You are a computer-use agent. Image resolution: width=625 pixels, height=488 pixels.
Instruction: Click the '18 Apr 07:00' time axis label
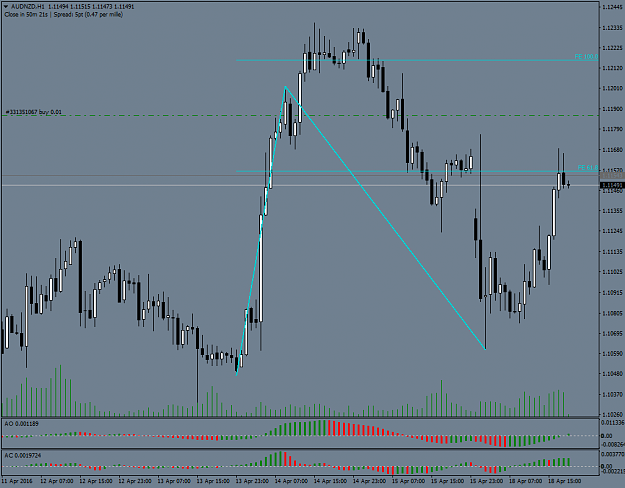[x=525, y=481]
